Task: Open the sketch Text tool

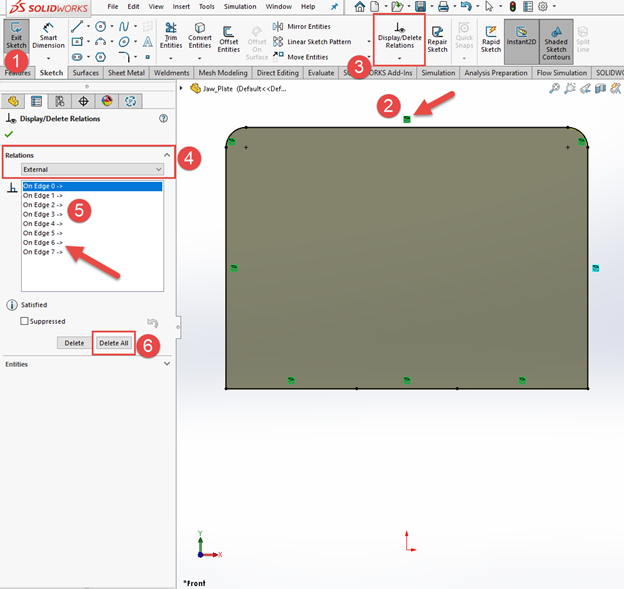Action: (147, 41)
